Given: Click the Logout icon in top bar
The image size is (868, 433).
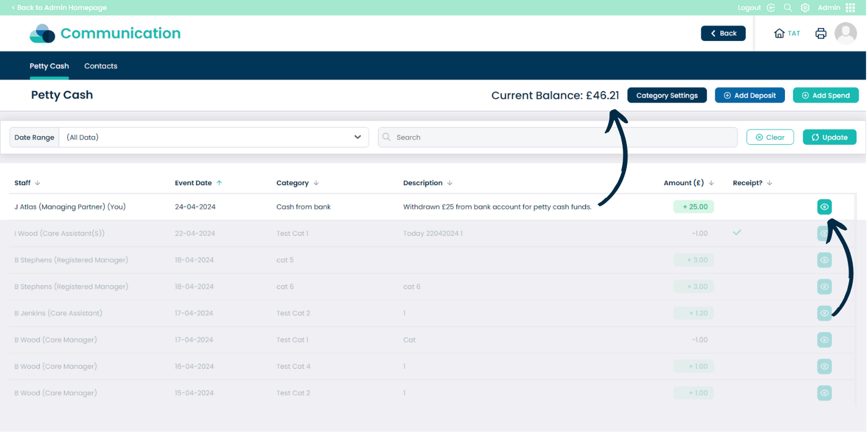Looking at the screenshot, I should tap(772, 8).
